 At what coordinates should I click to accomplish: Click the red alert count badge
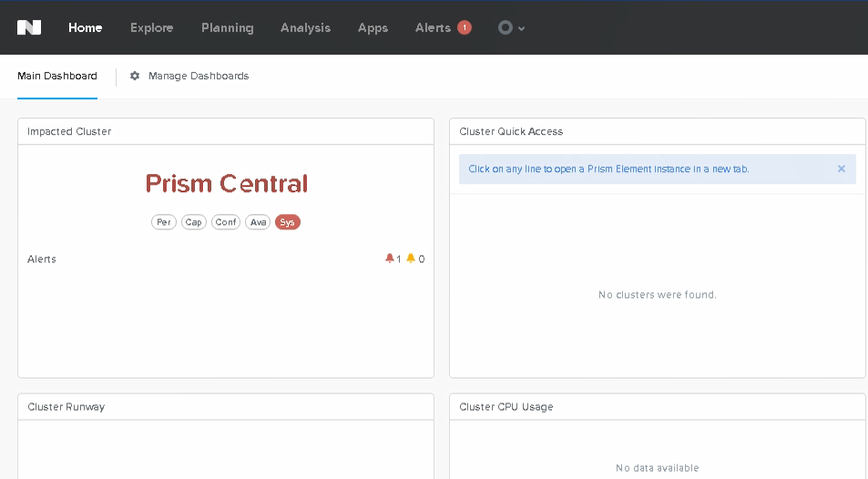click(x=465, y=27)
